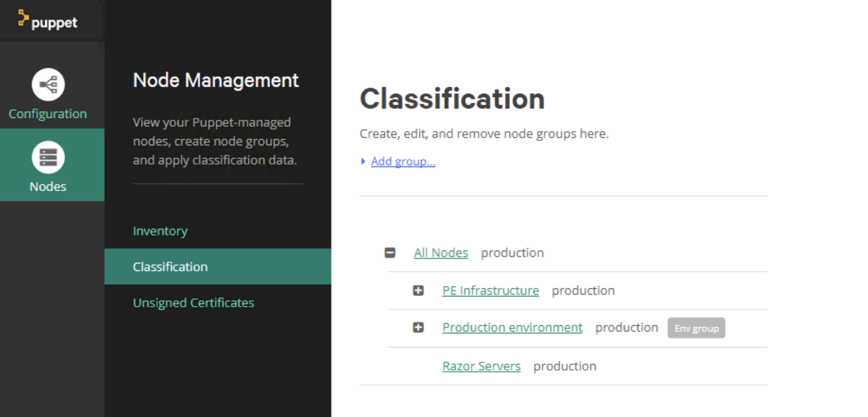The image size is (868, 417).
Task: Click the Puppet logo
Action: [x=47, y=20]
